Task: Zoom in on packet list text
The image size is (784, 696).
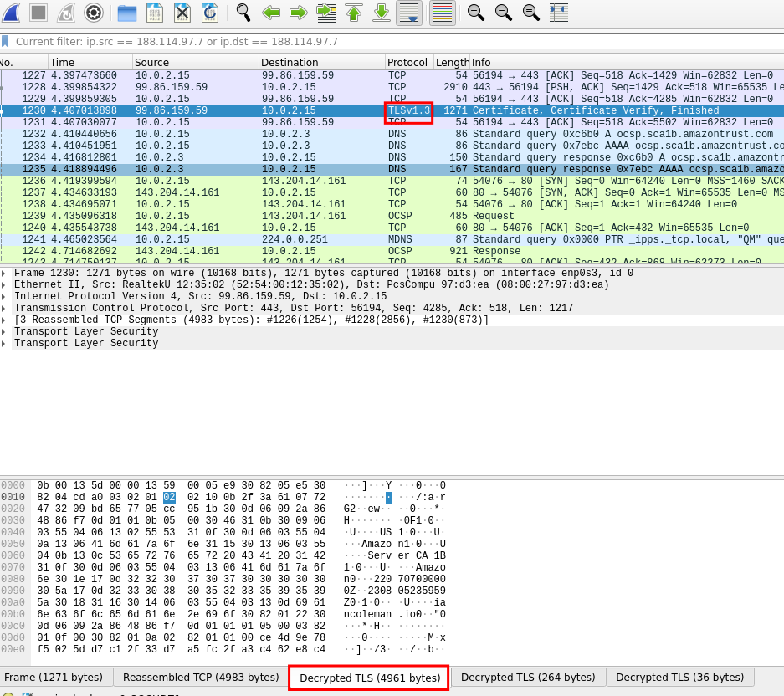Action: tap(476, 12)
